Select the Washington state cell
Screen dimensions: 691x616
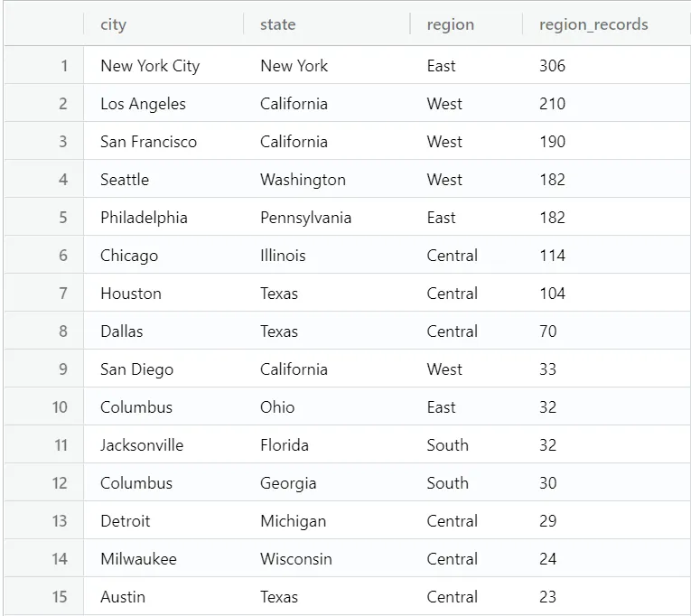pos(303,180)
